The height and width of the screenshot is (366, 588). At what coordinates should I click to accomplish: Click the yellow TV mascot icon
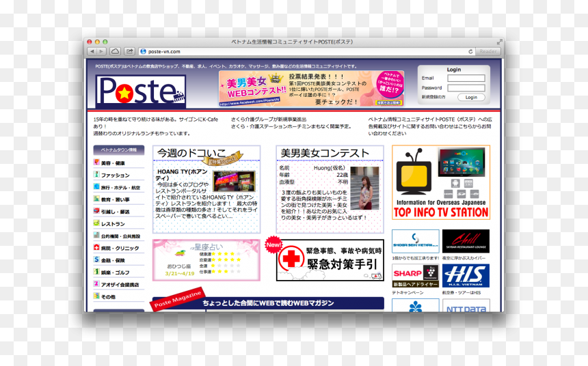tap(414, 172)
